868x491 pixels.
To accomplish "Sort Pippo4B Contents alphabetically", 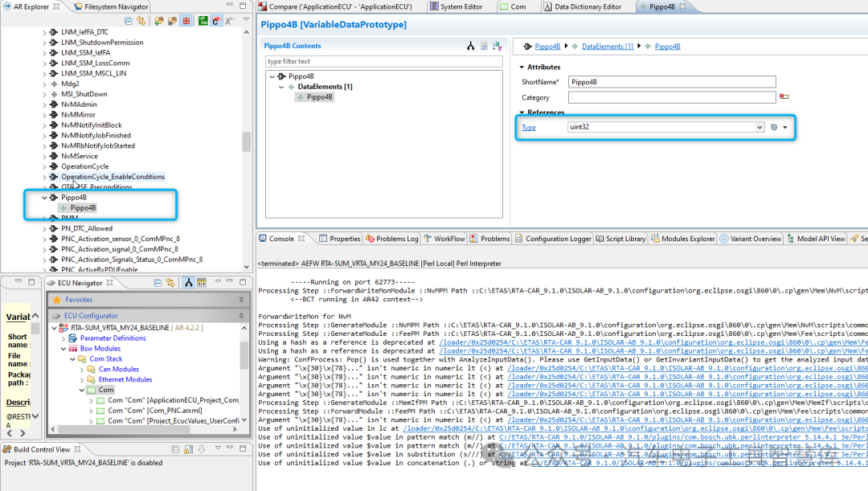I will pyautogui.click(x=497, y=46).
